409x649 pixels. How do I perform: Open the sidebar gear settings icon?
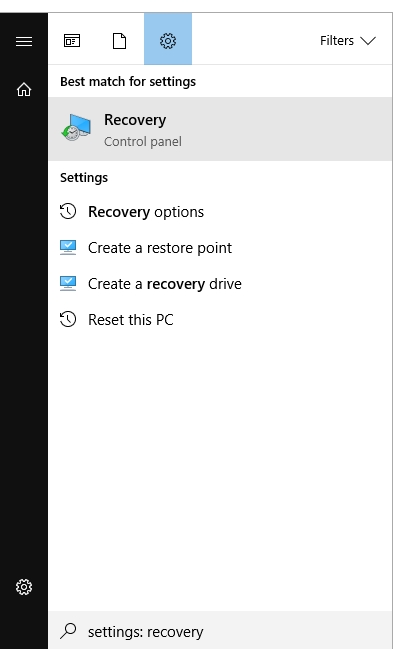24,587
